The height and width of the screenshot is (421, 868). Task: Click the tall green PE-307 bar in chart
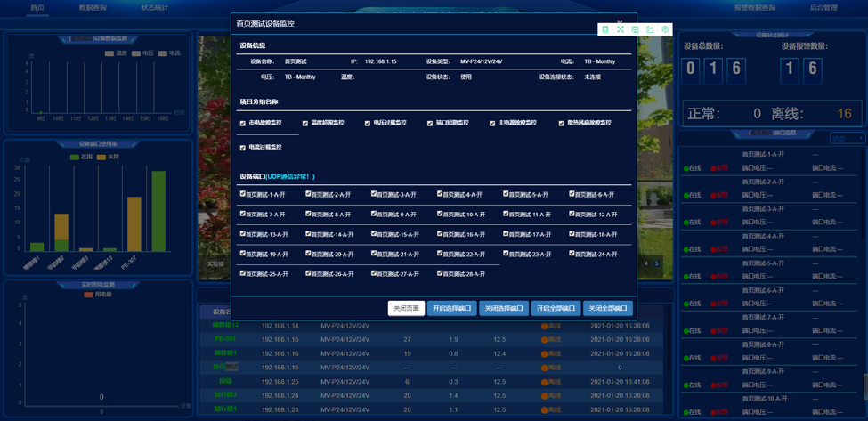pyautogui.click(x=158, y=211)
